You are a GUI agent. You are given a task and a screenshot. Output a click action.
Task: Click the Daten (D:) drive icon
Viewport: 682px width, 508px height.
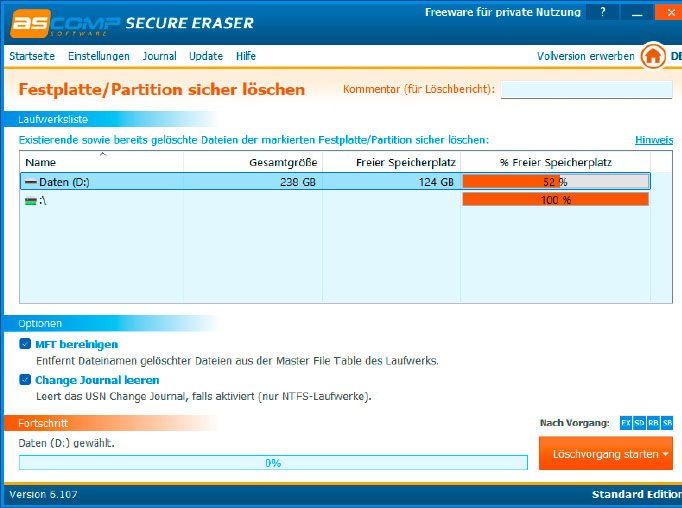pos(30,182)
